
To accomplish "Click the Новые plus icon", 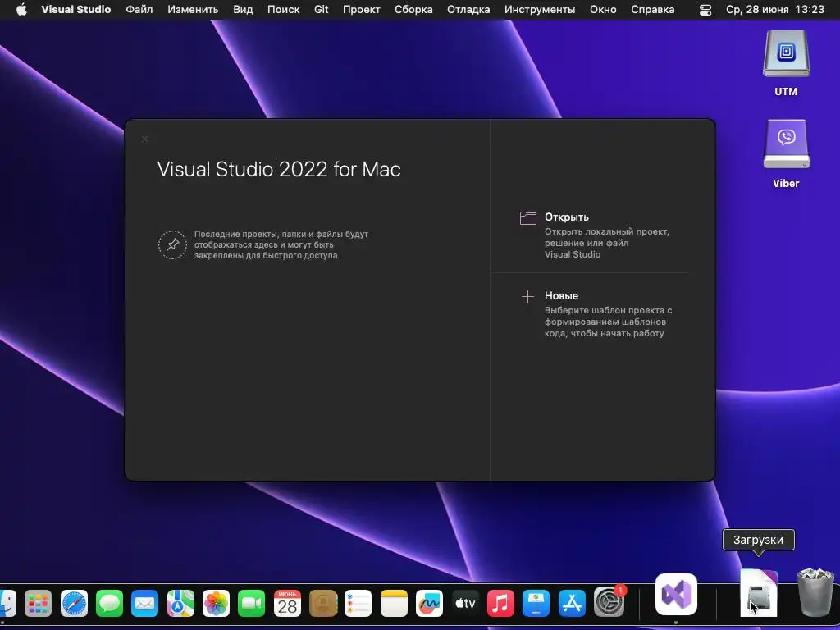I will click(527, 296).
